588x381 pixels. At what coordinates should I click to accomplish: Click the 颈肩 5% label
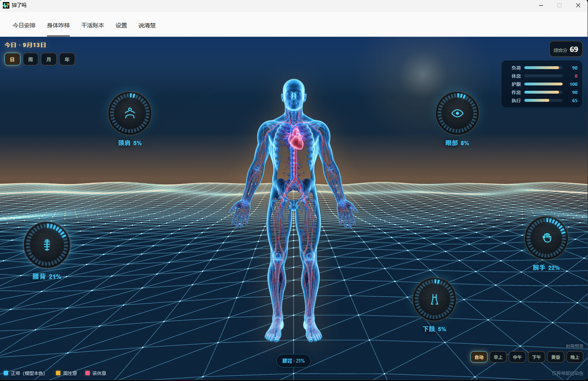click(x=130, y=143)
